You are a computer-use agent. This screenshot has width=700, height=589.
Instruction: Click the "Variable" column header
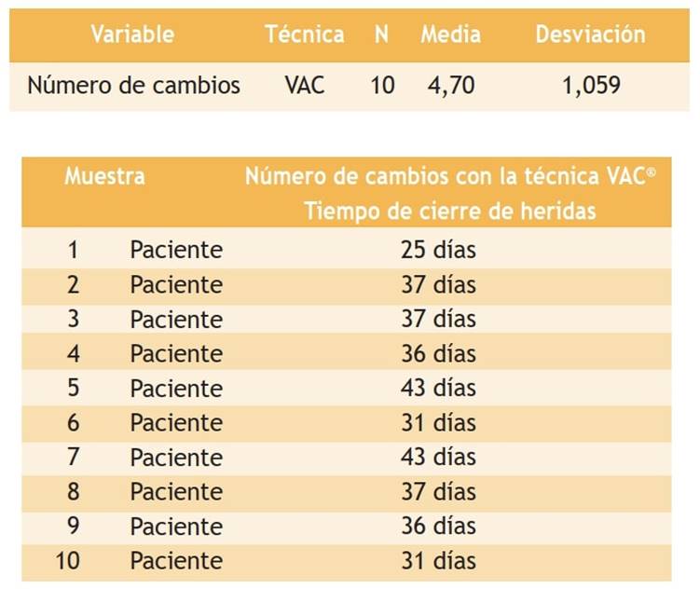tap(132, 35)
